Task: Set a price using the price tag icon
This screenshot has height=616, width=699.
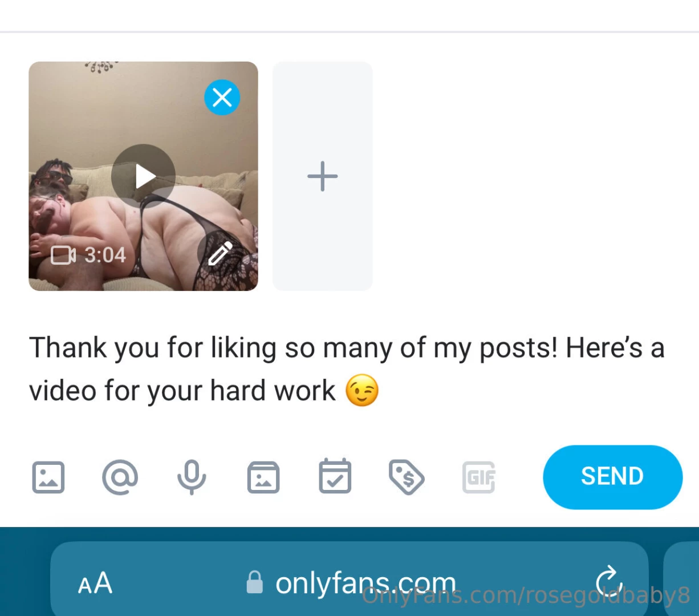Action: [x=407, y=477]
